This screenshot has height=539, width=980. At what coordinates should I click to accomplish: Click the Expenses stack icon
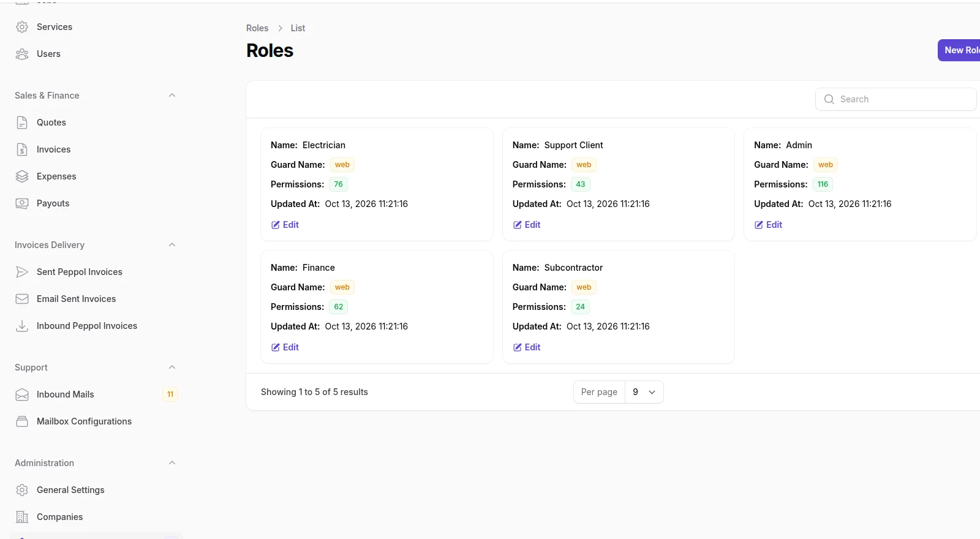[22, 176]
